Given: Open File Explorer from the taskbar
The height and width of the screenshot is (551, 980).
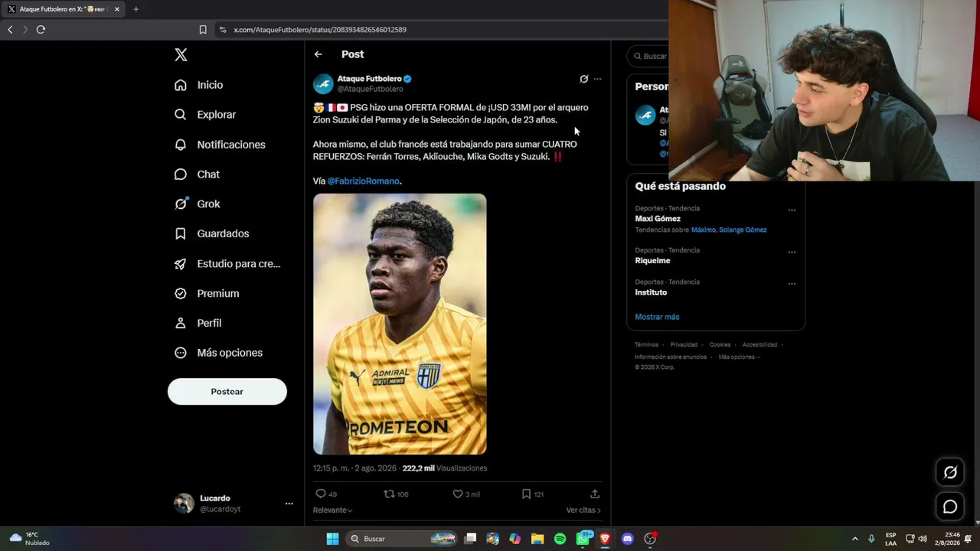Looking at the screenshot, I should (x=537, y=539).
